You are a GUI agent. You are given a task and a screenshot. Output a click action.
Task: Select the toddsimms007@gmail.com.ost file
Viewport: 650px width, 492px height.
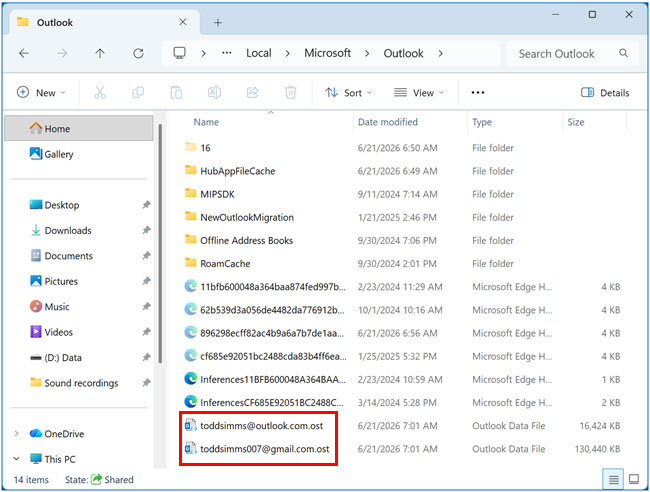(x=264, y=449)
